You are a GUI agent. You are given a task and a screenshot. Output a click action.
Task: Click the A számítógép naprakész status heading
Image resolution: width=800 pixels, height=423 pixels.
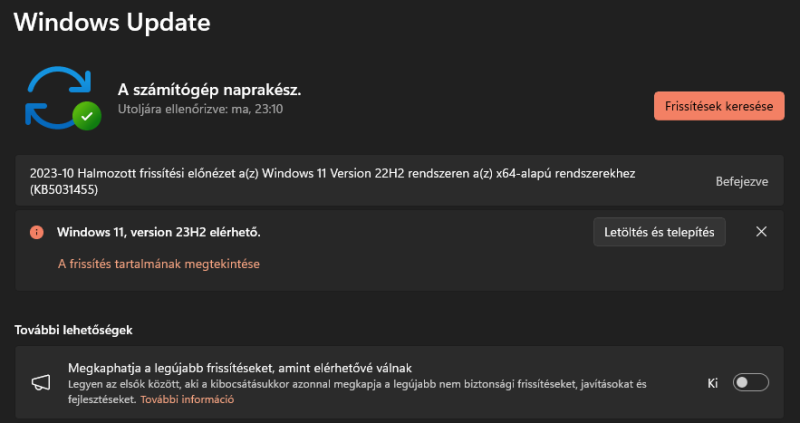(x=209, y=90)
